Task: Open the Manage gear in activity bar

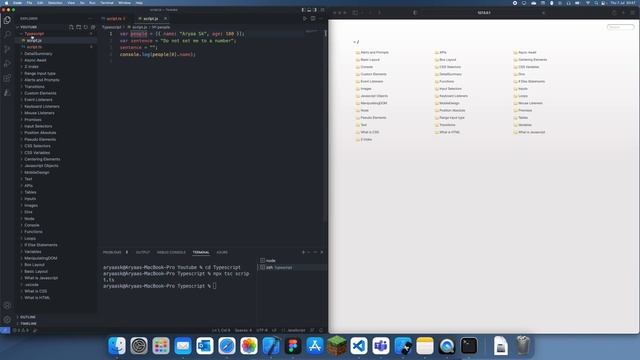Action: tap(7, 320)
